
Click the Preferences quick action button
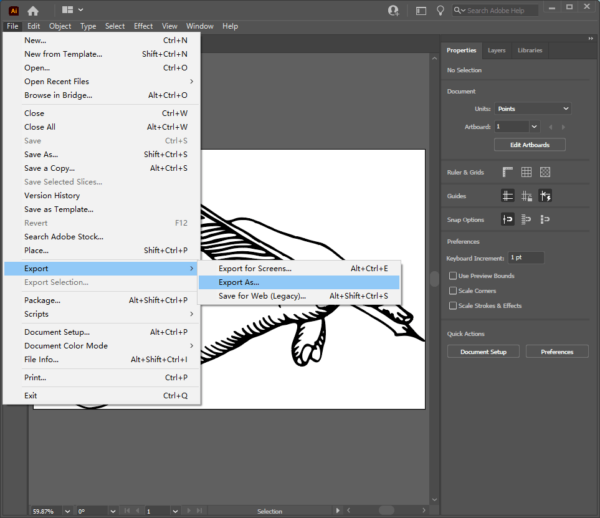point(557,352)
